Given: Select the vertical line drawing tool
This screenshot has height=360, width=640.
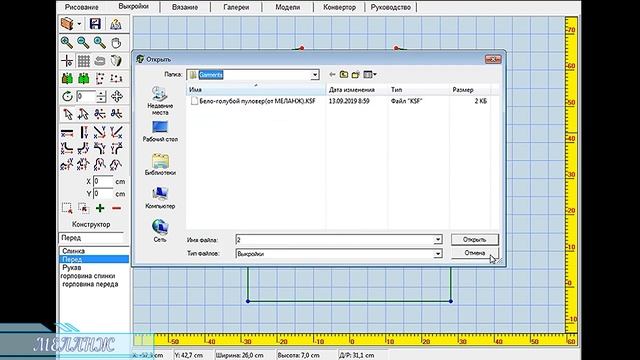Looking at the screenshot, I should [84, 132].
